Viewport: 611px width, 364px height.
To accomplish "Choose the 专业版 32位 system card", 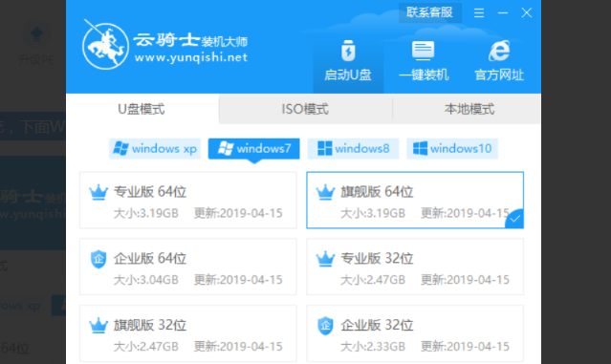I will coord(415,267).
